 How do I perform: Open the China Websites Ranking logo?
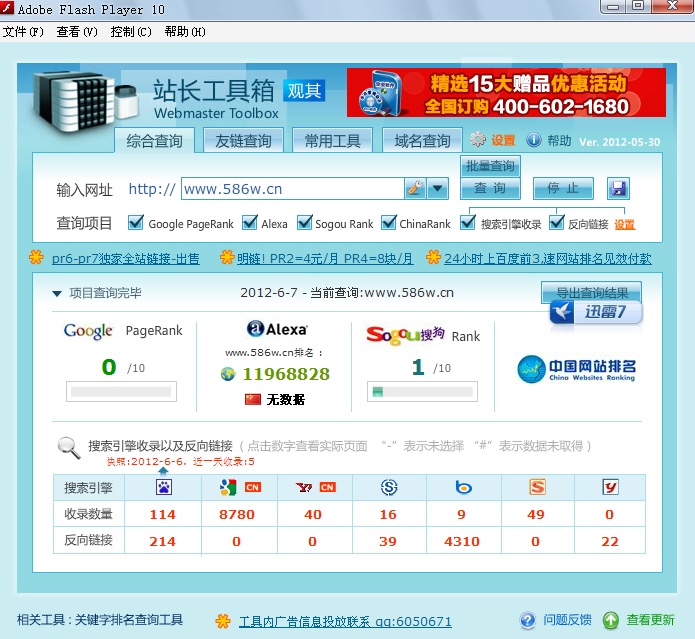577,369
